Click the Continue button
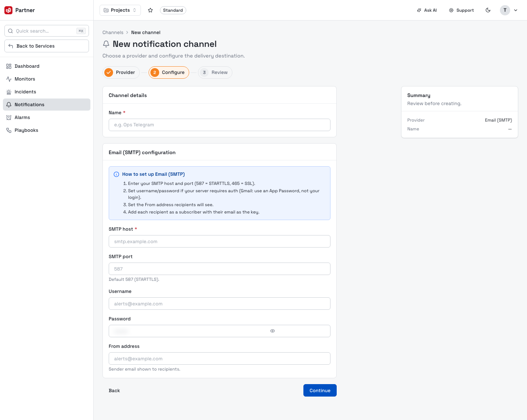 point(320,390)
